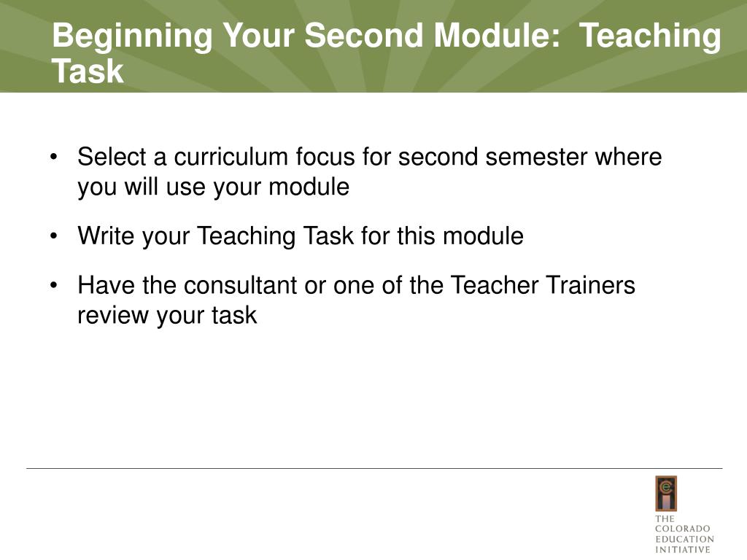The image size is (747, 560).
Task: Click the word 'INITIATIVE' under the logo
Action: (683, 550)
